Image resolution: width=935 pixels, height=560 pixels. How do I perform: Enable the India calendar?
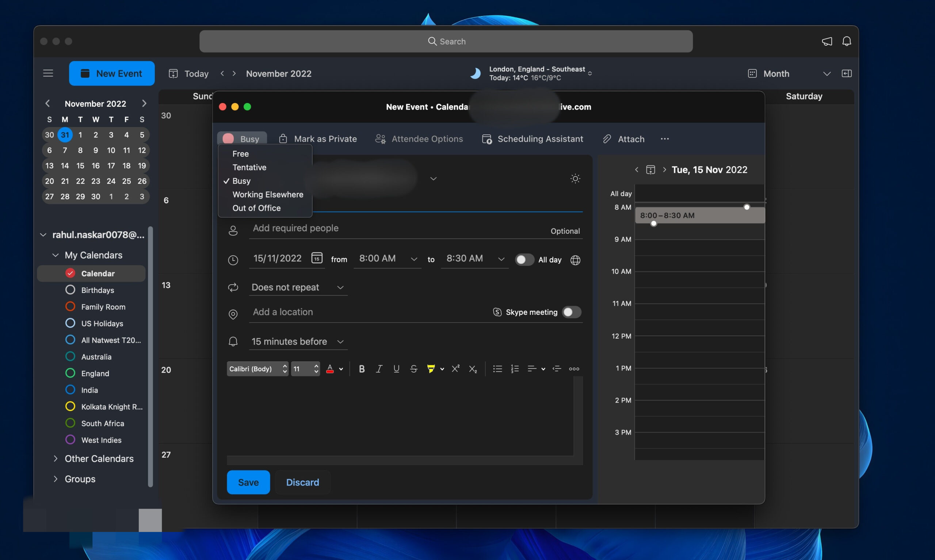pos(70,389)
